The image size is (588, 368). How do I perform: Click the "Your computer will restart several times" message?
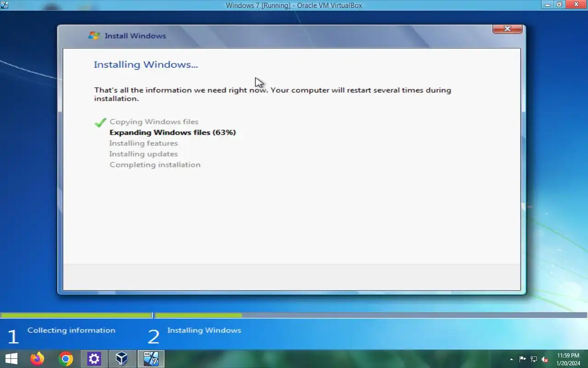(x=273, y=94)
